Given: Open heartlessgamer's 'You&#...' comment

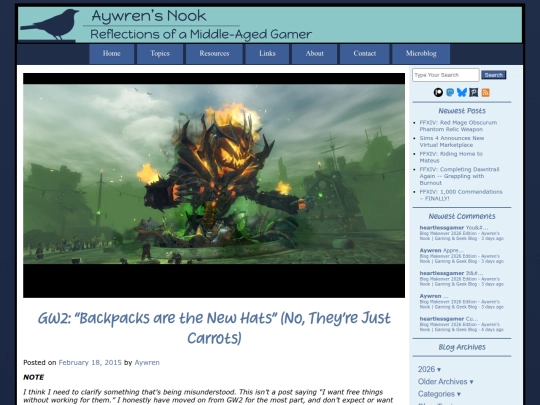Looking at the screenshot, I should (454, 228).
